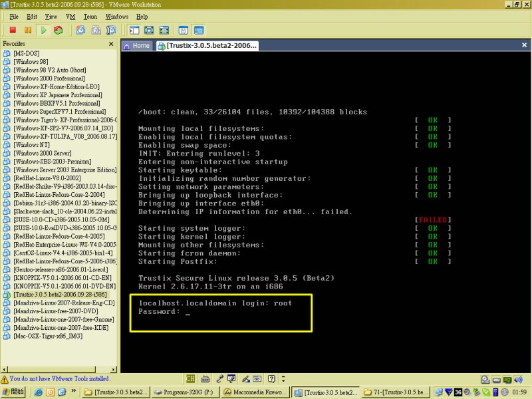Open Programs-320G (P:) taskbar button
Screen dimensions: 532x399
coord(186,392)
